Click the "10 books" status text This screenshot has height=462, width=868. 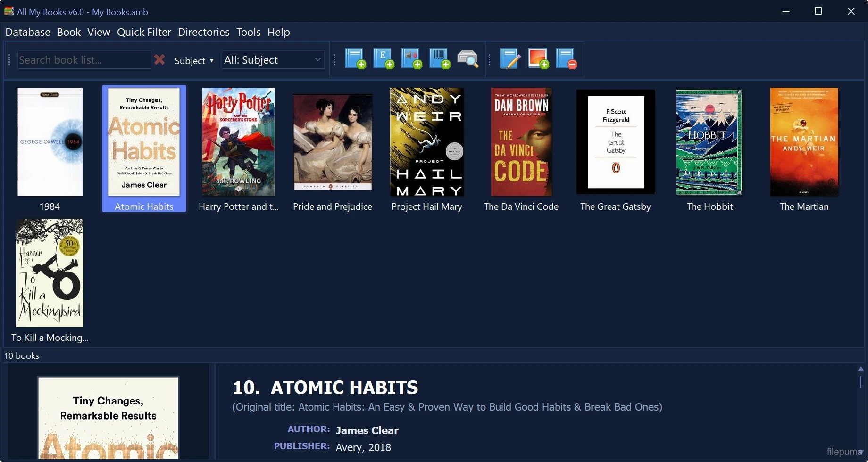click(22, 356)
